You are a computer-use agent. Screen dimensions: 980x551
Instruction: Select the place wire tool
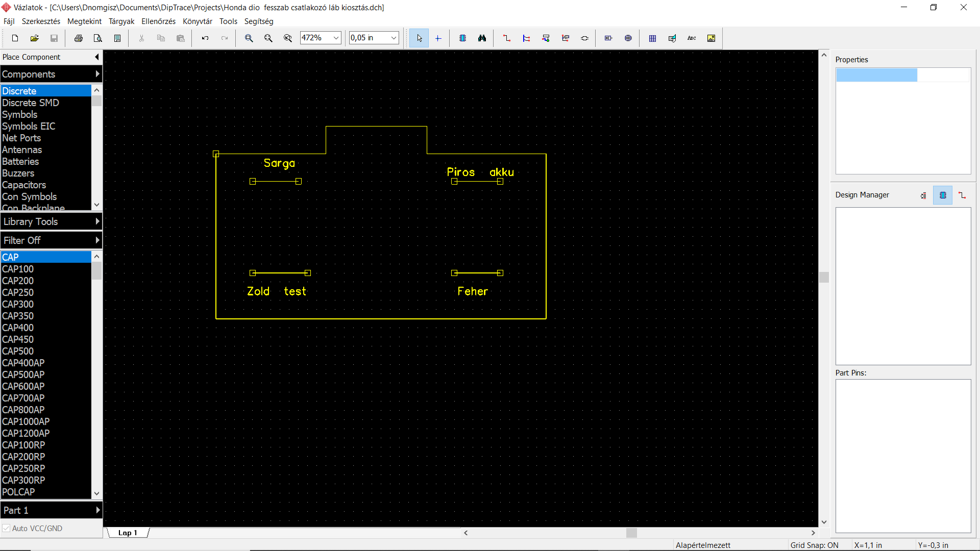[506, 38]
